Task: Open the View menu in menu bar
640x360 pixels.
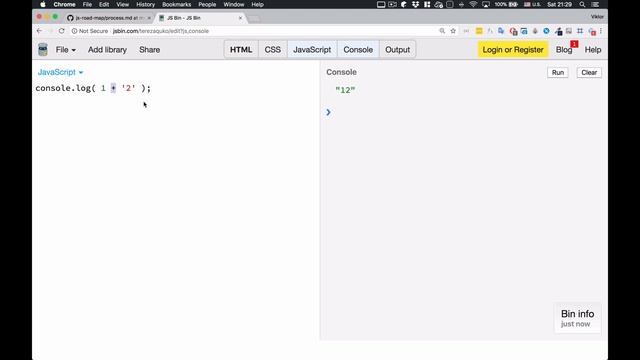Action: point(122,4)
